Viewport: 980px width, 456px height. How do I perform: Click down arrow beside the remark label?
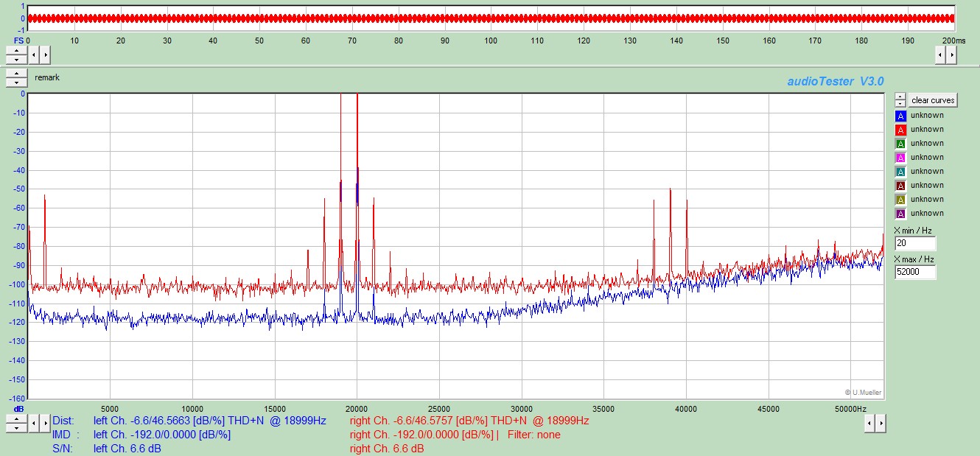16,83
